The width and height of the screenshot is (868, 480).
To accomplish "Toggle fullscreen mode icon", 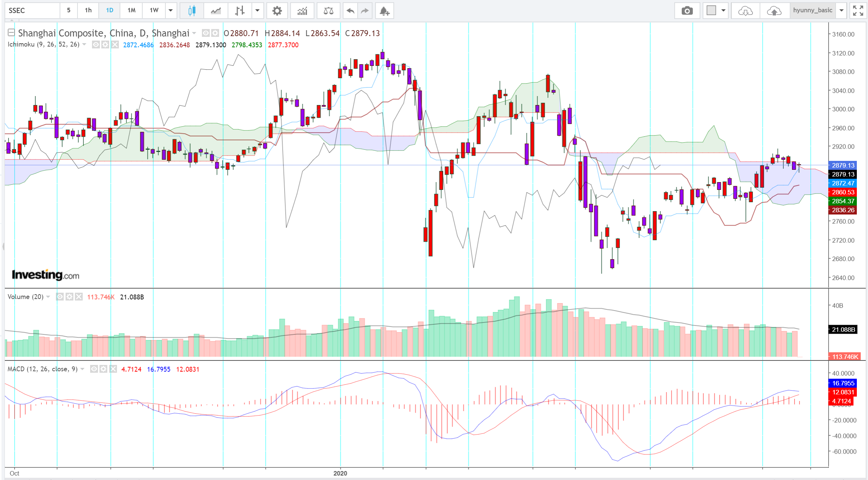I will [858, 11].
